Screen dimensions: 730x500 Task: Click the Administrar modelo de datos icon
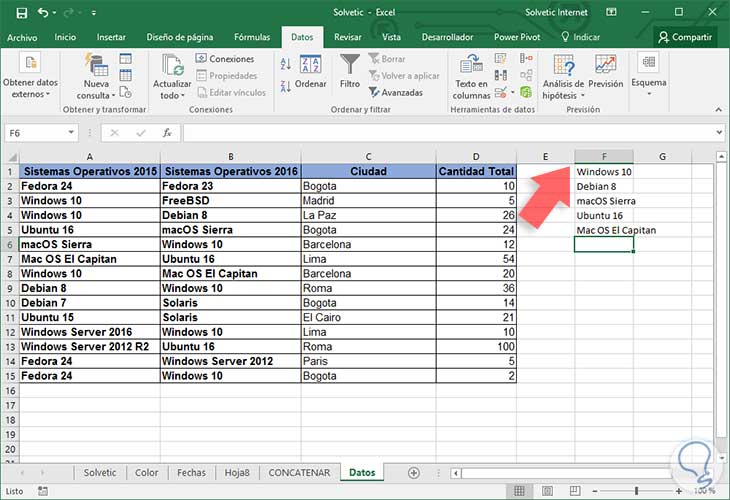click(526, 92)
